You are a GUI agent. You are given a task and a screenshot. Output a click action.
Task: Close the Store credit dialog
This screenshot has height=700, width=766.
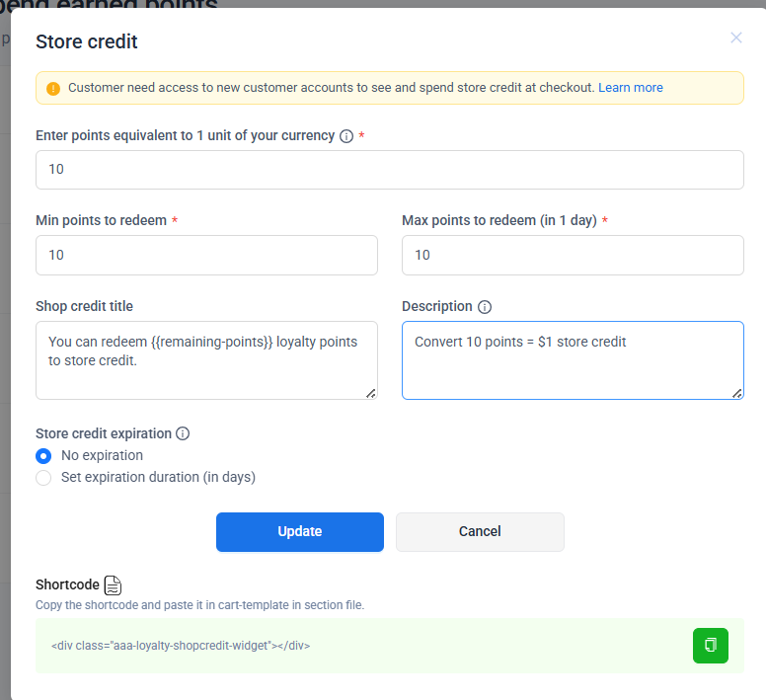pos(735,39)
